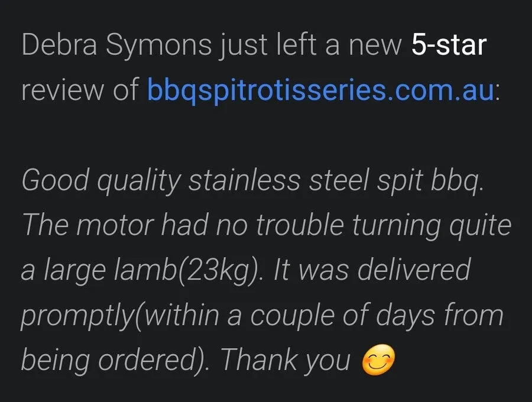Screen dimensions: 532x402
Task: Click the bold "5-star" text
Action: click(448, 45)
